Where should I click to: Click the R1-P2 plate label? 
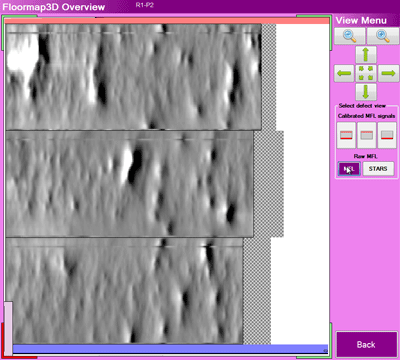145,5
